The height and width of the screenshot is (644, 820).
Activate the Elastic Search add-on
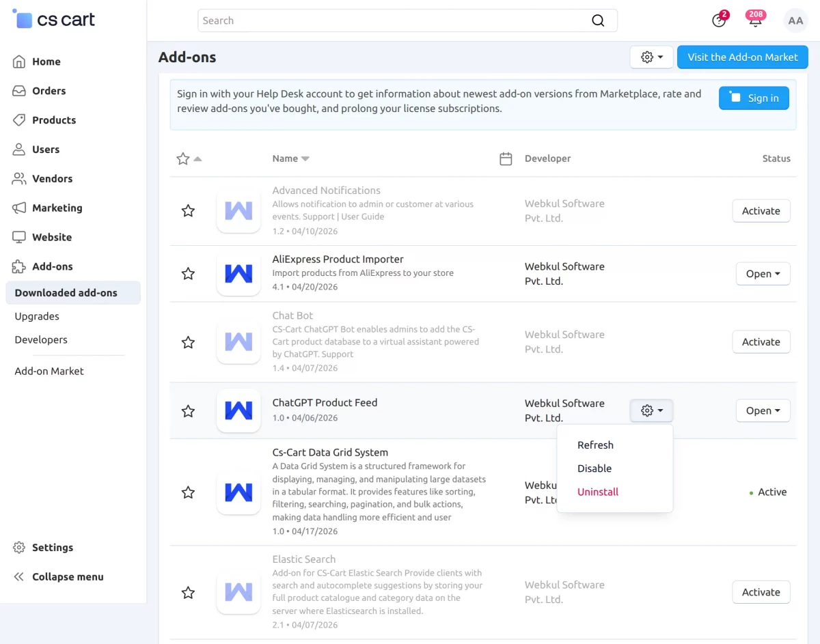(x=761, y=592)
